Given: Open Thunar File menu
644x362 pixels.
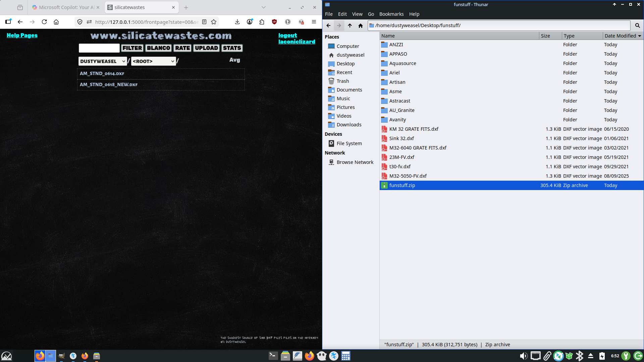Looking at the screenshot, I should tap(329, 14).
